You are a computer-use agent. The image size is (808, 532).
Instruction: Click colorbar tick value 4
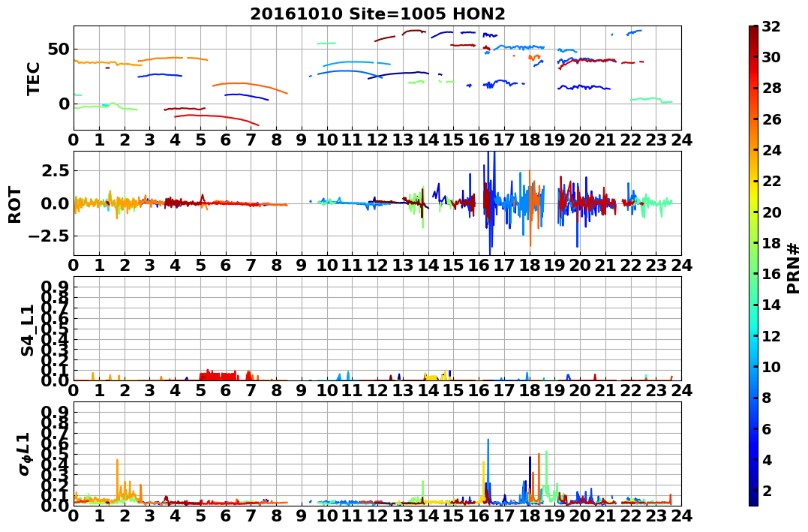coord(766,459)
